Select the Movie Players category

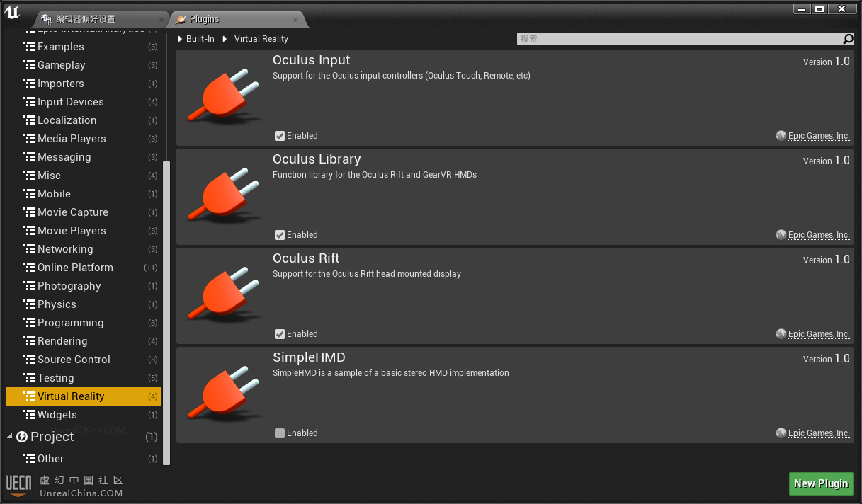tap(84, 231)
